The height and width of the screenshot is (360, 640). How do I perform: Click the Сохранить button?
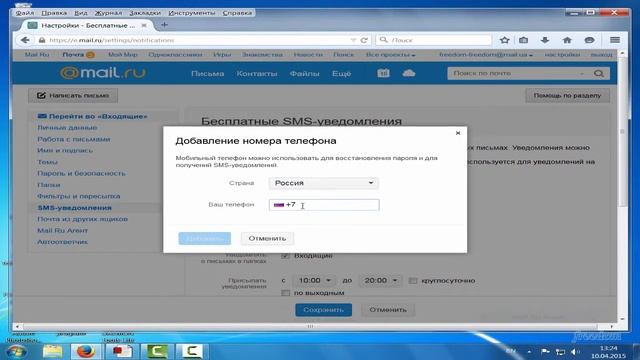(323, 310)
